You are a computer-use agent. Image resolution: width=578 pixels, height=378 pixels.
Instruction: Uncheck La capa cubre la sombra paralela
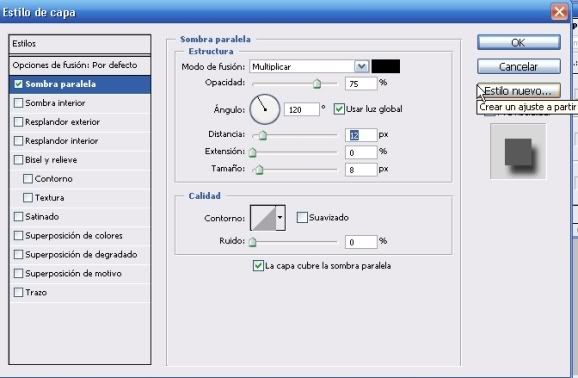[x=258, y=266]
